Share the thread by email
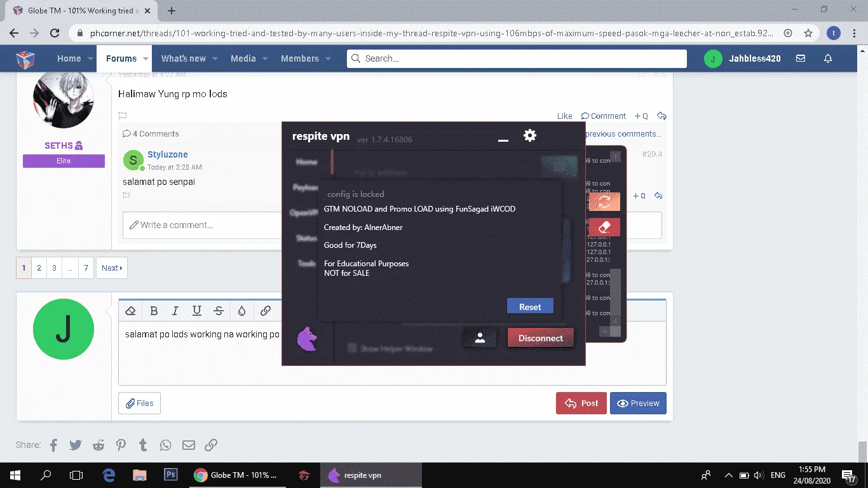 tap(188, 445)
